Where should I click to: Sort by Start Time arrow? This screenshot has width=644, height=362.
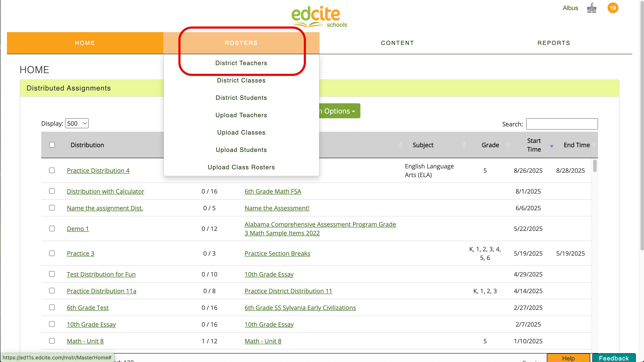pos(552,146)
